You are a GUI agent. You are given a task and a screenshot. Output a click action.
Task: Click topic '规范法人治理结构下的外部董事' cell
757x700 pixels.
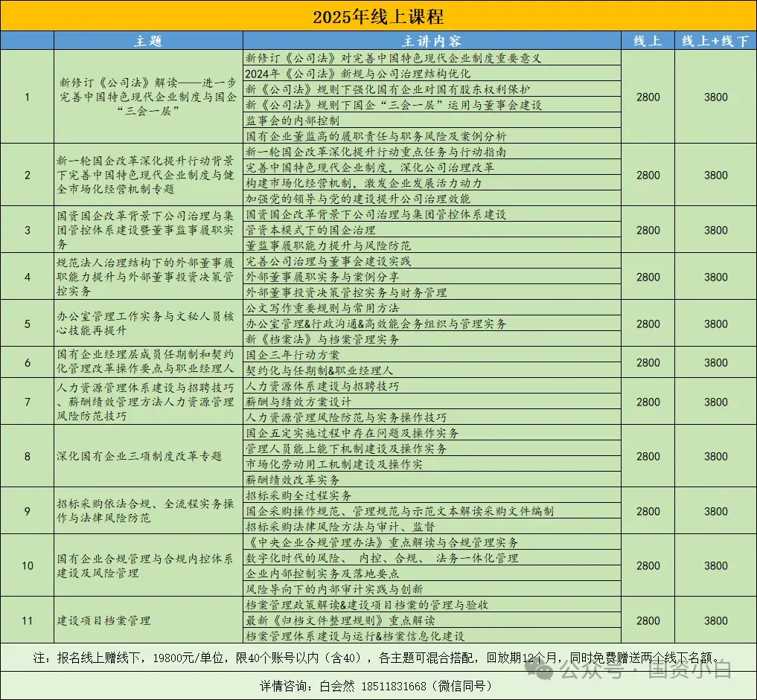point(148,277)
